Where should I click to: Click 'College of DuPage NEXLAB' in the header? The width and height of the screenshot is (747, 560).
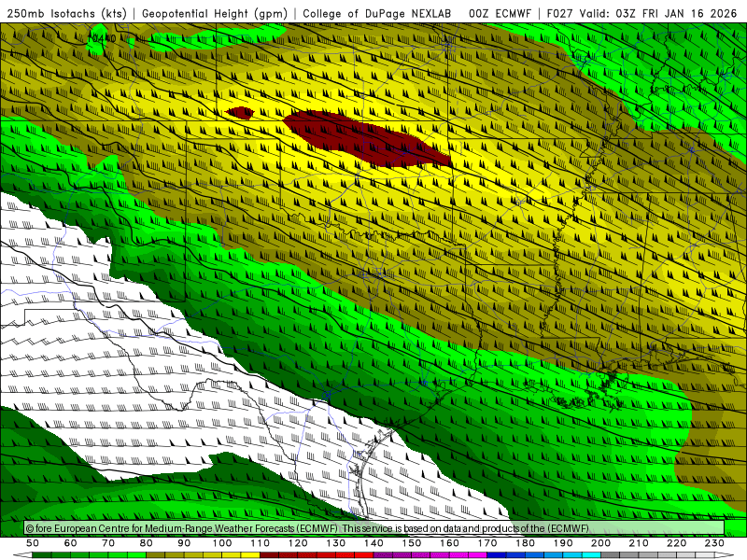click(377, 13)
